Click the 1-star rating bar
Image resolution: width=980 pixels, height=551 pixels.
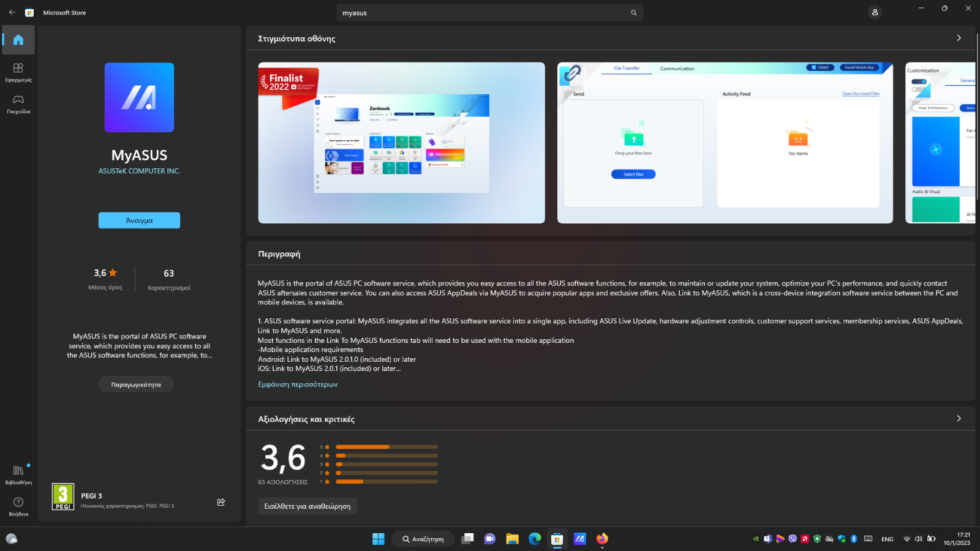coord(386,482)
